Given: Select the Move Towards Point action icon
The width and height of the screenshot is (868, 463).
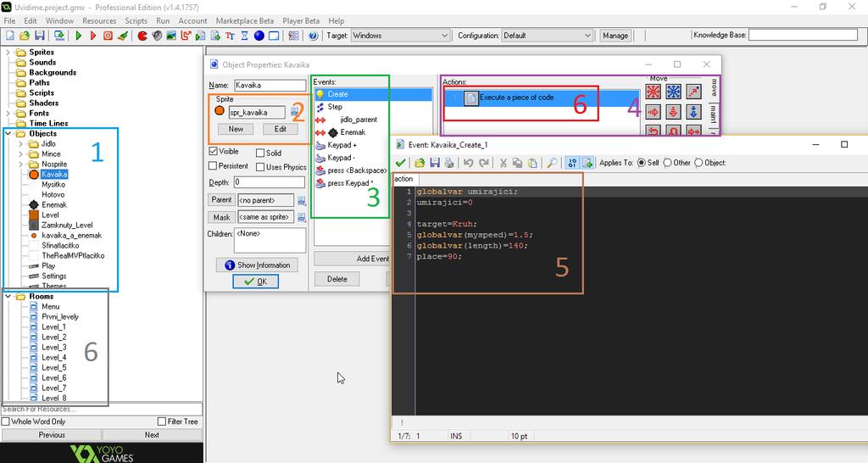Looking at the screenshot, I should click(693, 92).
